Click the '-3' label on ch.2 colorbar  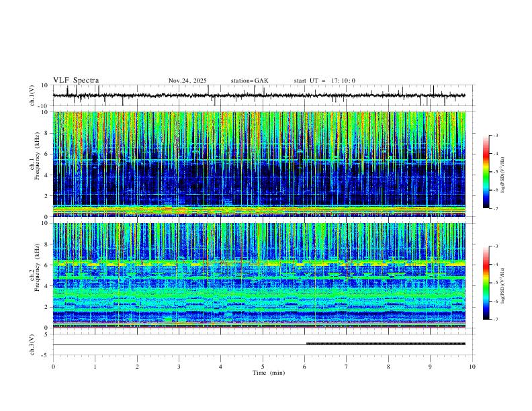point(495,246)
